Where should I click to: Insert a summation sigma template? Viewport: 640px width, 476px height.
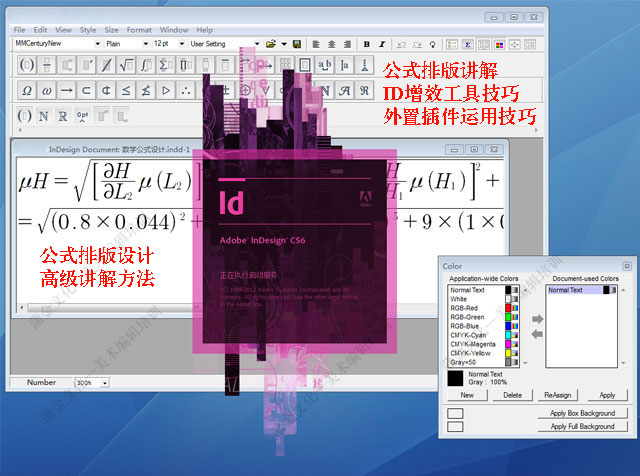pos(166,65)
